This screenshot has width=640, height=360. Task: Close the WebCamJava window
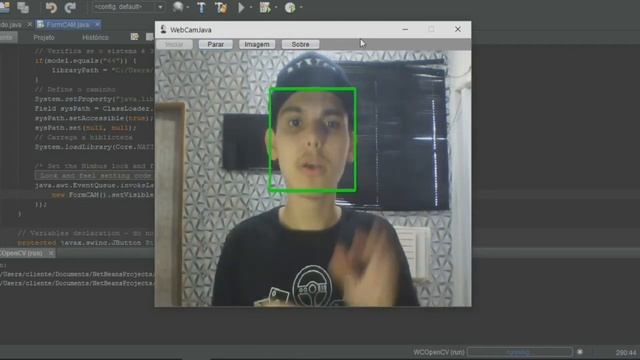point(458,29)
